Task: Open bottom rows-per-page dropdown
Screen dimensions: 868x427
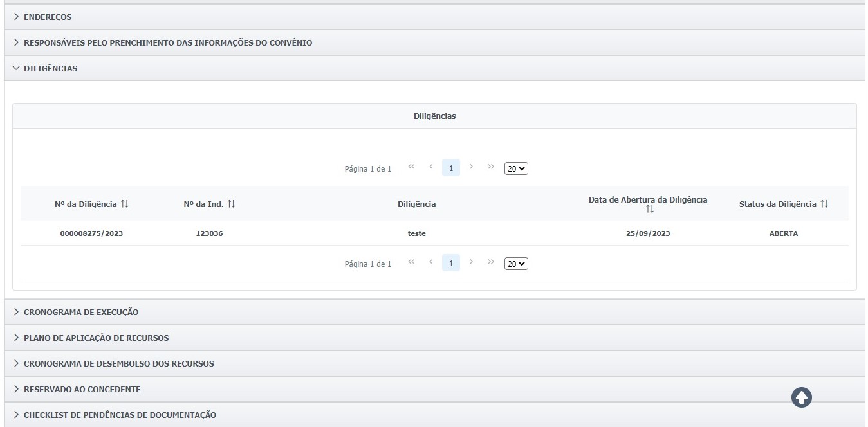Action: tap(516, 264)
